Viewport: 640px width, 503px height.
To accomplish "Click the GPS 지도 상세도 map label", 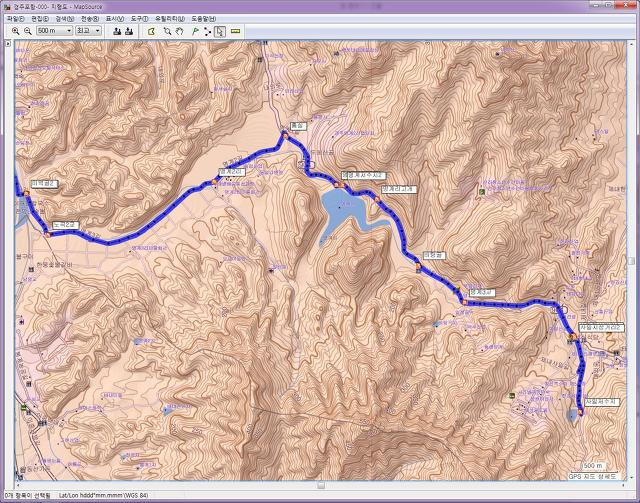I will 594,476.
